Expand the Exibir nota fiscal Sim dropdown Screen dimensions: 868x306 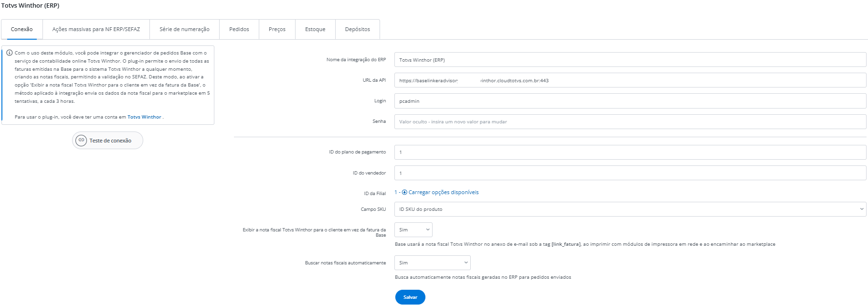coord(413,230)
